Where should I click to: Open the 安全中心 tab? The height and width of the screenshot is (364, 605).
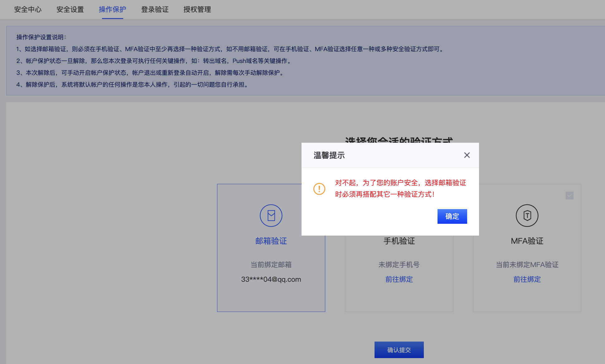pos(28,9)
